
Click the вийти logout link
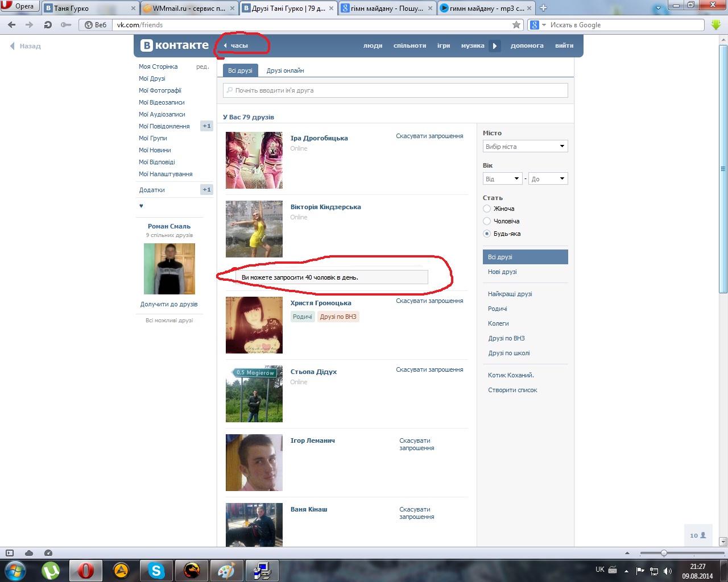564,45
